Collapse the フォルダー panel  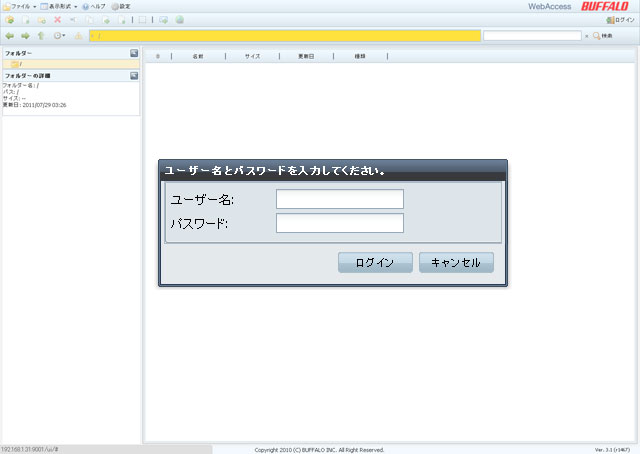pos(134,52)
